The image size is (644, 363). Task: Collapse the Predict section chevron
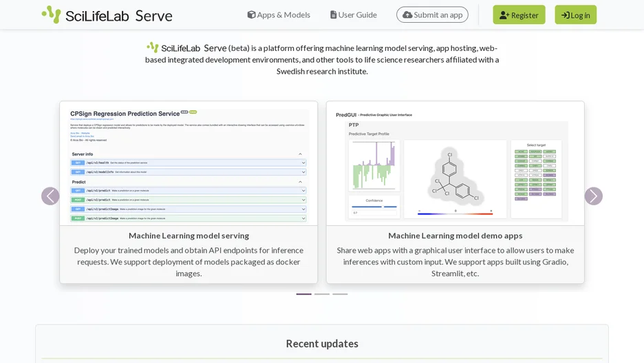(300, 182)
